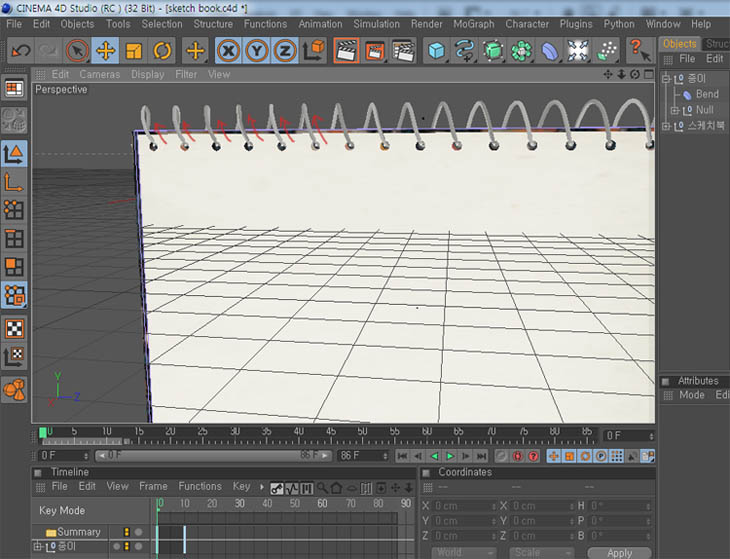The width and height of the screenshot is (730, 559).
Task: Open the viewport Cameras menu
Action: [100, 74]
